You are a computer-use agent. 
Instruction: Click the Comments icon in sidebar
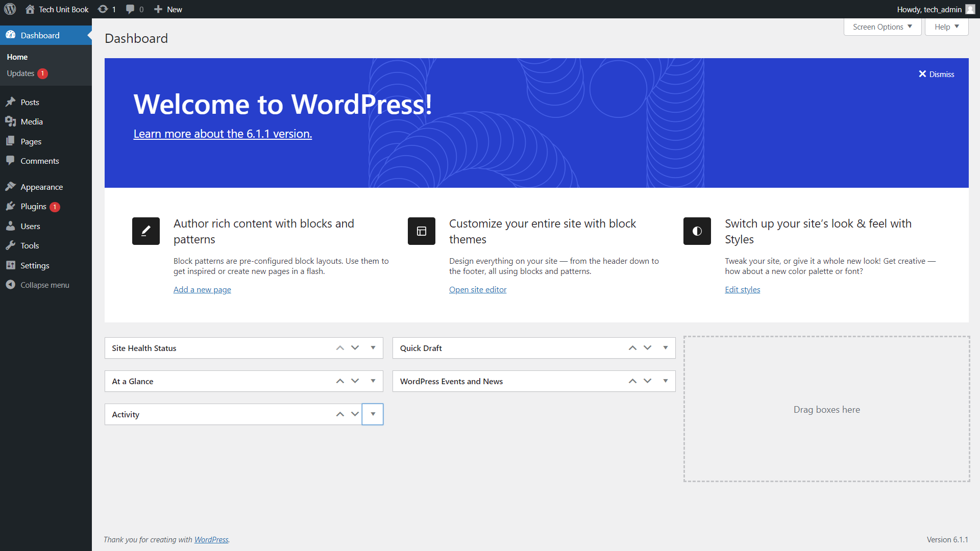coord(10,160)
